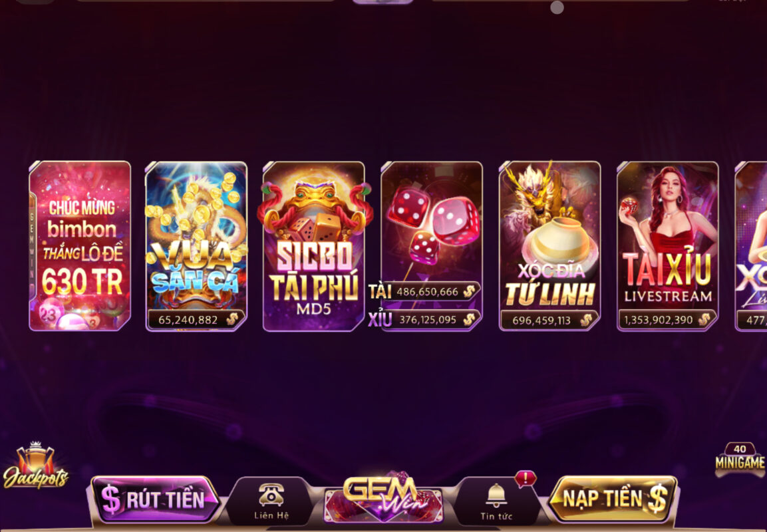Viewport: 767px width, 532px height.
Task: Select the Xỉu 376,125,095 pot amount
Action: [424, 320]
